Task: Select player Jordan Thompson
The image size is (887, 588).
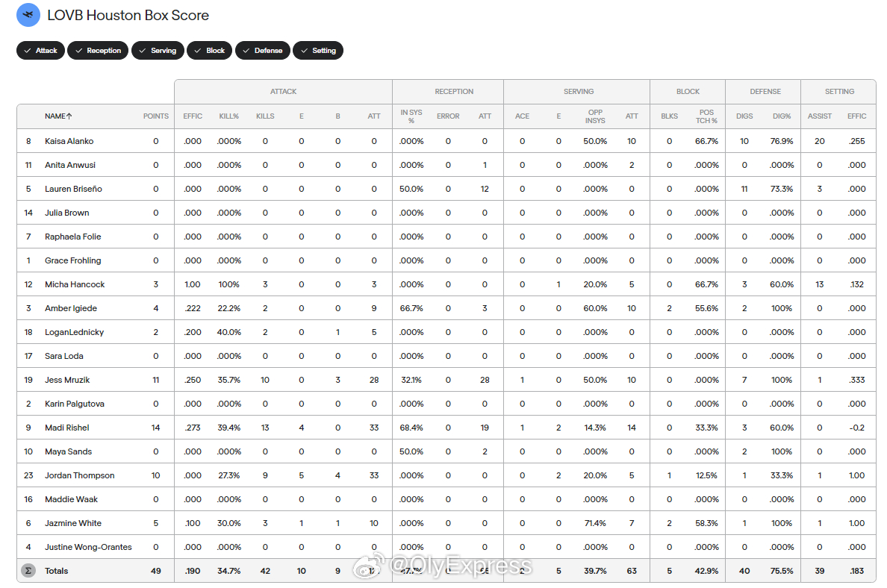Action: click(x=80, y=475)
